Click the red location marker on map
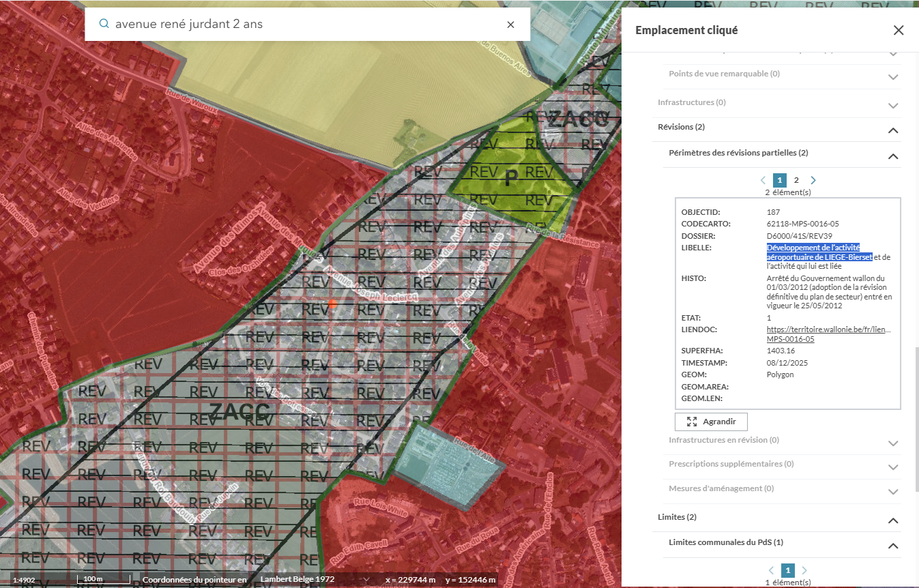This screenshot has width=919, height=588. click(x=332, y=304)
